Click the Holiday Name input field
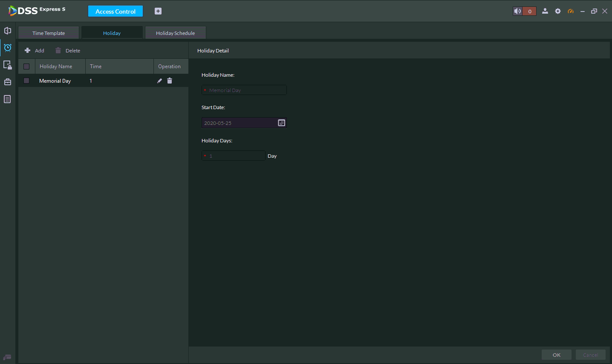 coord(244,90)
